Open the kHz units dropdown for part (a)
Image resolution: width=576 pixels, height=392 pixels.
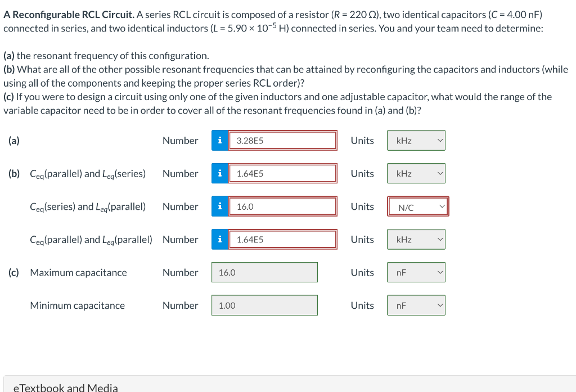click(416, 141)
